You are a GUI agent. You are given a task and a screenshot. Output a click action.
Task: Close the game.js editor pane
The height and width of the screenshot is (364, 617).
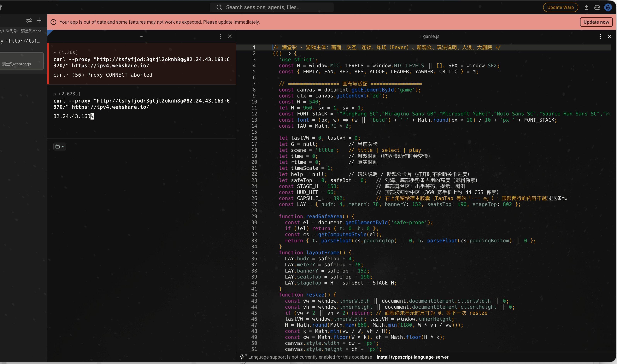click(609, 36)
